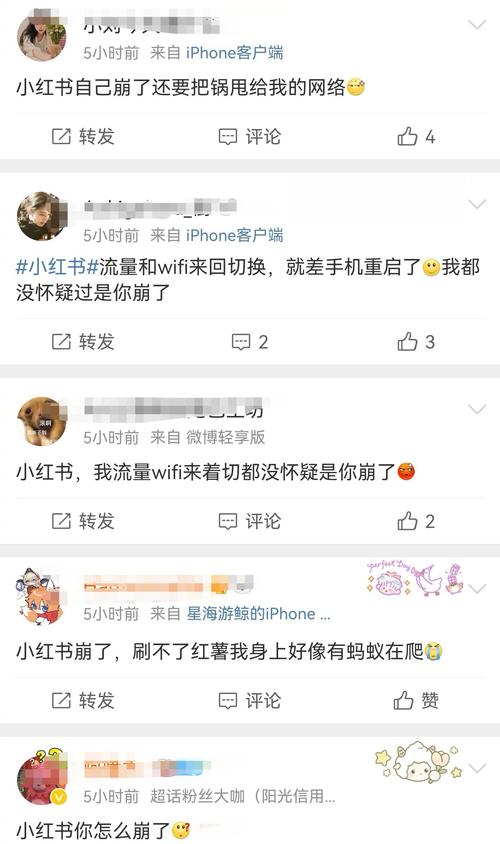The height and width of the screenshot is (844, 500).
Task: Open the 2 comments on the #小红书# post
Action: [250, 342]
